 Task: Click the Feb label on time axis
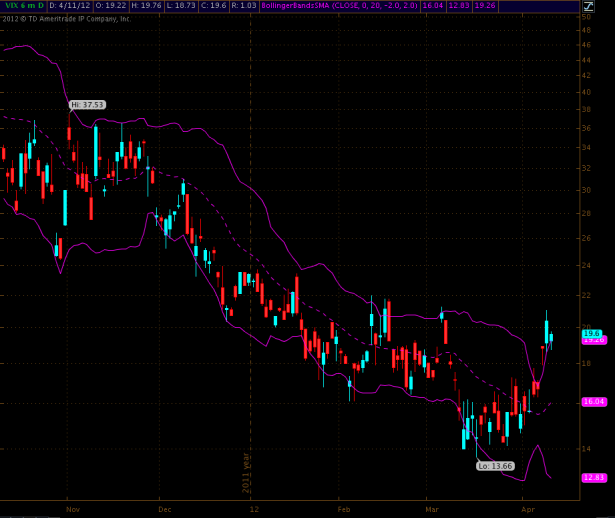tap(345, 509)
